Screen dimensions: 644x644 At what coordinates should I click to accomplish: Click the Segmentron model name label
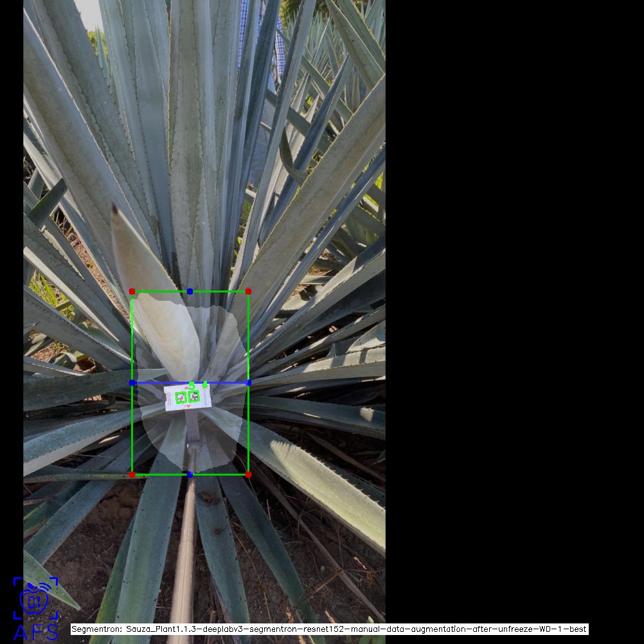pos(329,629)
